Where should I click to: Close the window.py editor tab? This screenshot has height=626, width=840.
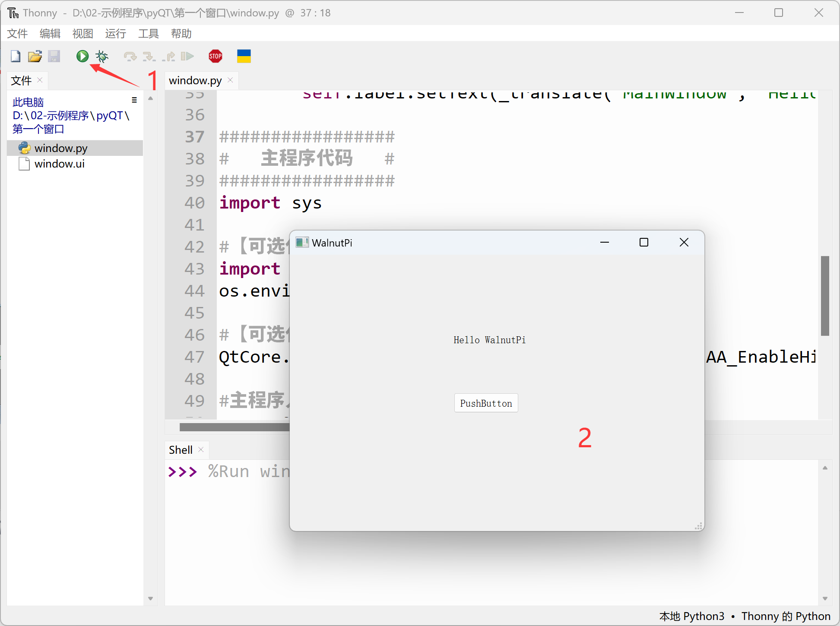coord(230,80)
